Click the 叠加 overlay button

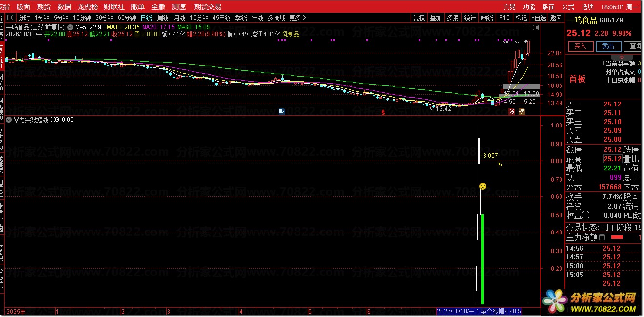point(436,18)
